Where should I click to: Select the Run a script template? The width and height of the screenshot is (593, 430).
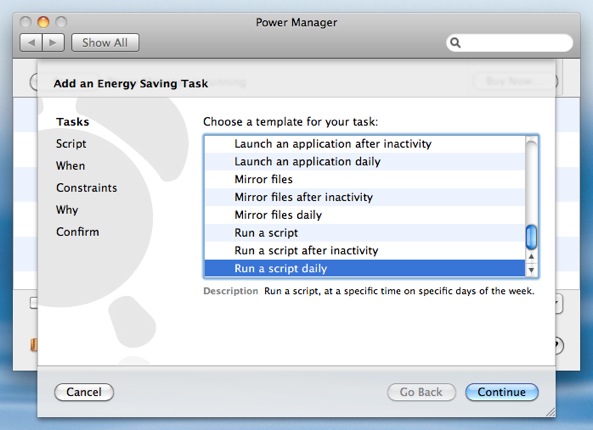(365, 233)
